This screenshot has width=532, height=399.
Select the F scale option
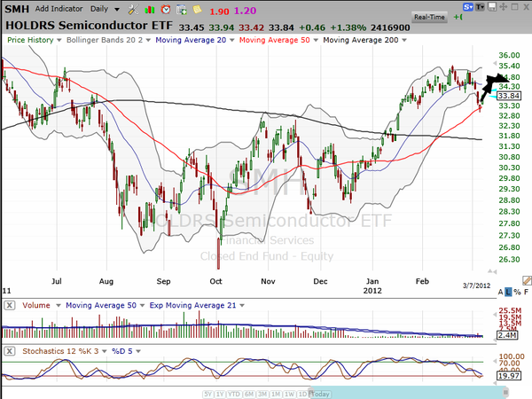pyautogui.click(x=526, y=292)
